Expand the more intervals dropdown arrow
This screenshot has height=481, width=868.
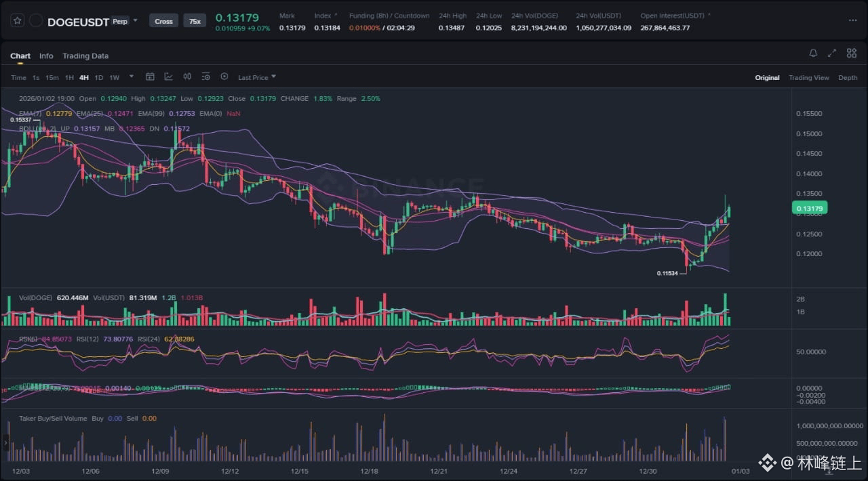coord(132,77)
